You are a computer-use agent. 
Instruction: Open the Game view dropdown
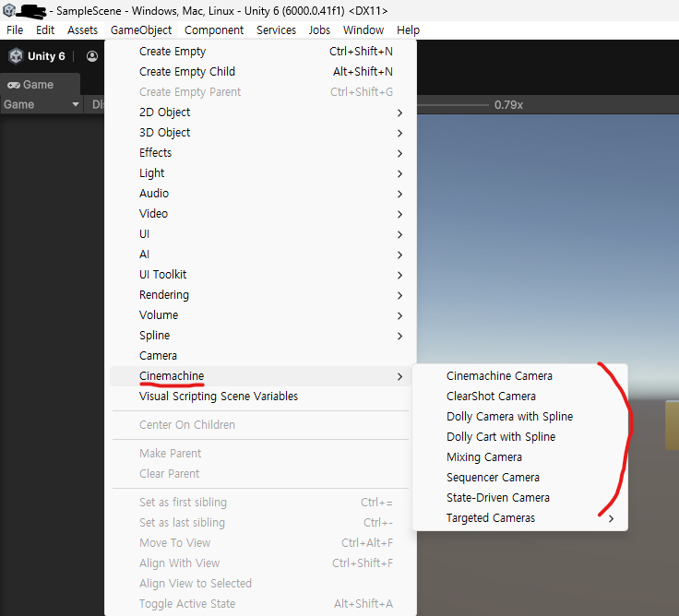coord(42,104)
